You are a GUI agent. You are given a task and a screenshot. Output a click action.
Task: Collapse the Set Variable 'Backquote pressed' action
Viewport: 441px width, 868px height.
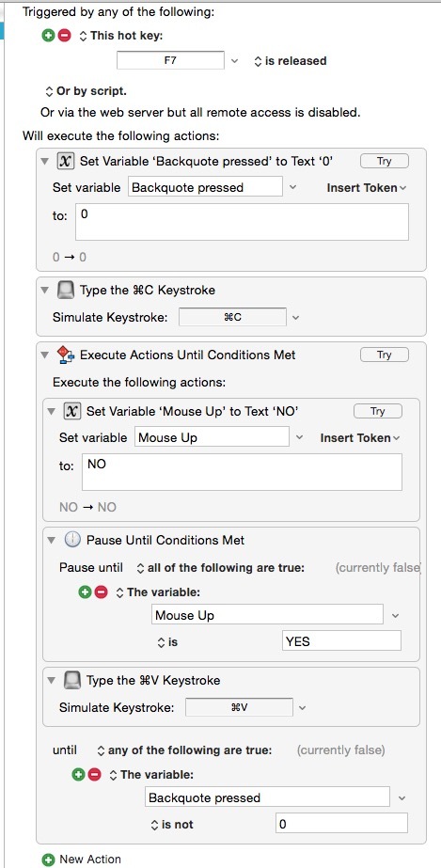point(46,162)
